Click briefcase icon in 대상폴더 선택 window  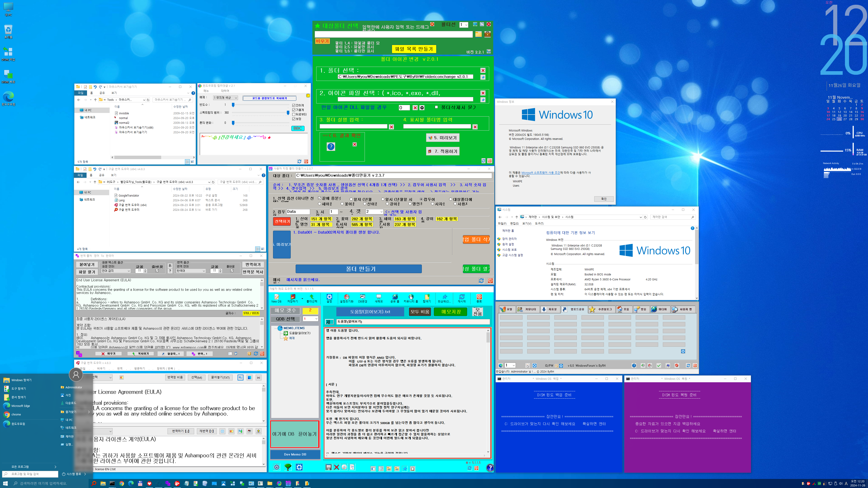click(487, 34)
